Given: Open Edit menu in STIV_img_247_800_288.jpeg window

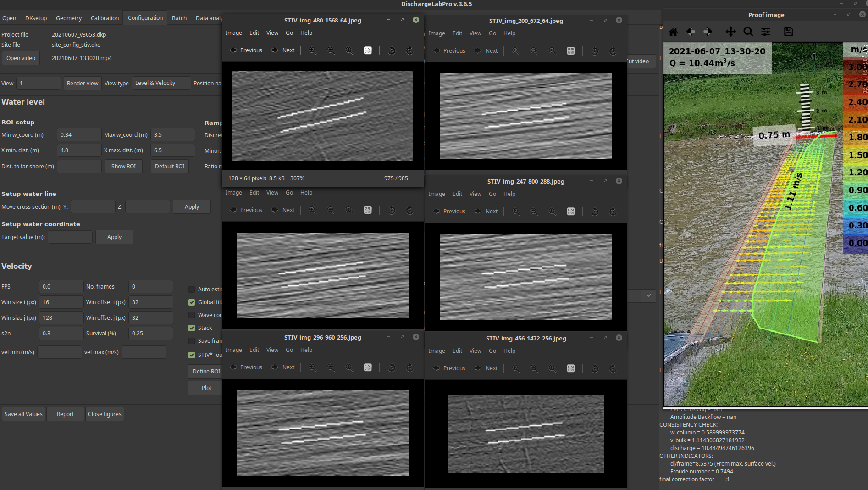Looking at the screenshot, I should click(457, 194).
